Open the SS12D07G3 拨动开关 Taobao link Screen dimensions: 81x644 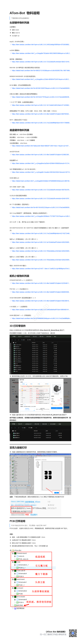coord(41,233)
